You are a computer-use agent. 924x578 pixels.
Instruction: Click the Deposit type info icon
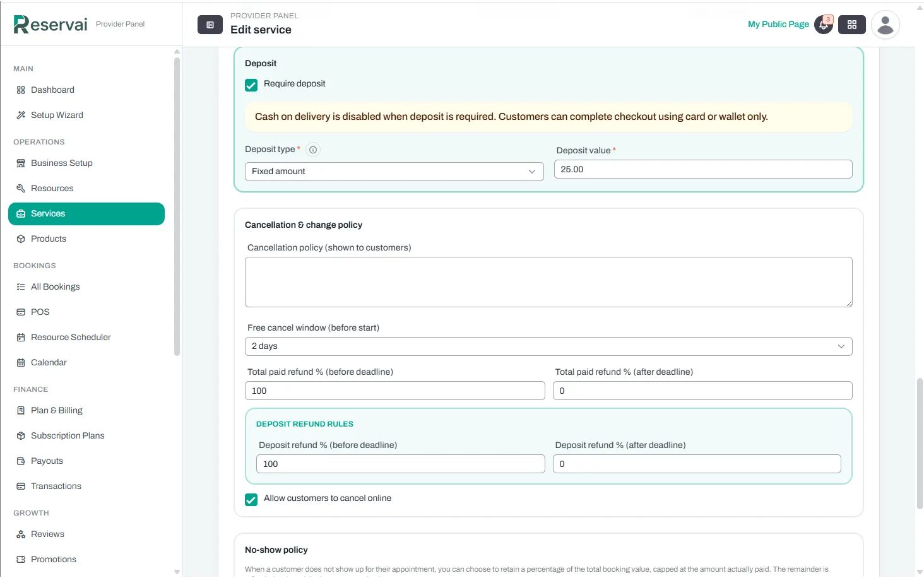point(313,150)
